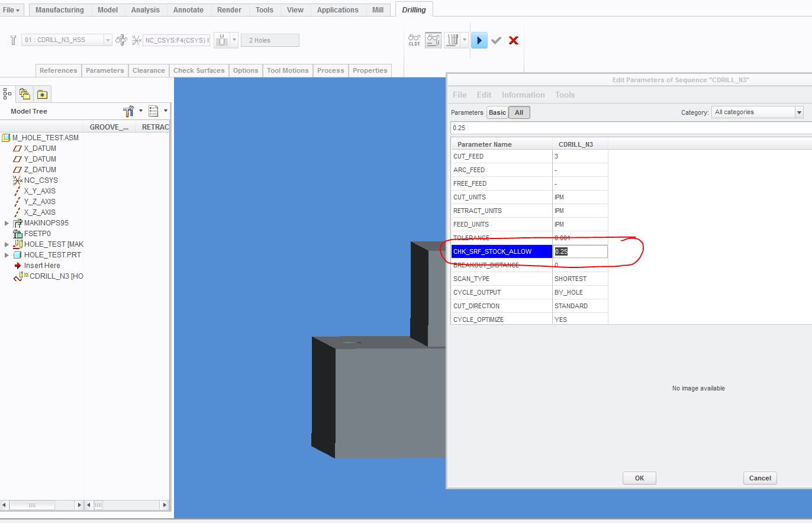
Task: Toggle the tool path preview glasses icon
Action: click(x=433, y=40)
